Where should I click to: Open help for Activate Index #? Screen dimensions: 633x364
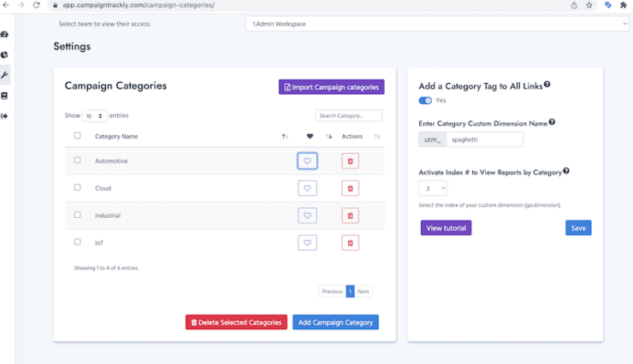pos(566,171)
